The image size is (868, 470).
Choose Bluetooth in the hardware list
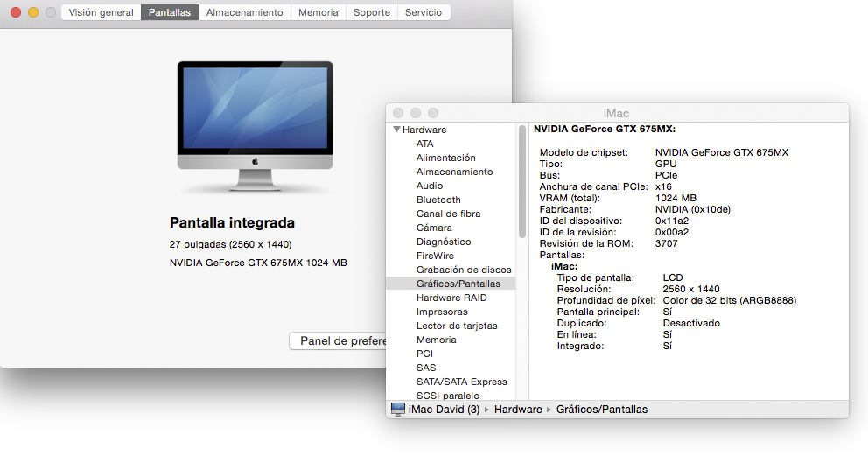pos(438,200)
